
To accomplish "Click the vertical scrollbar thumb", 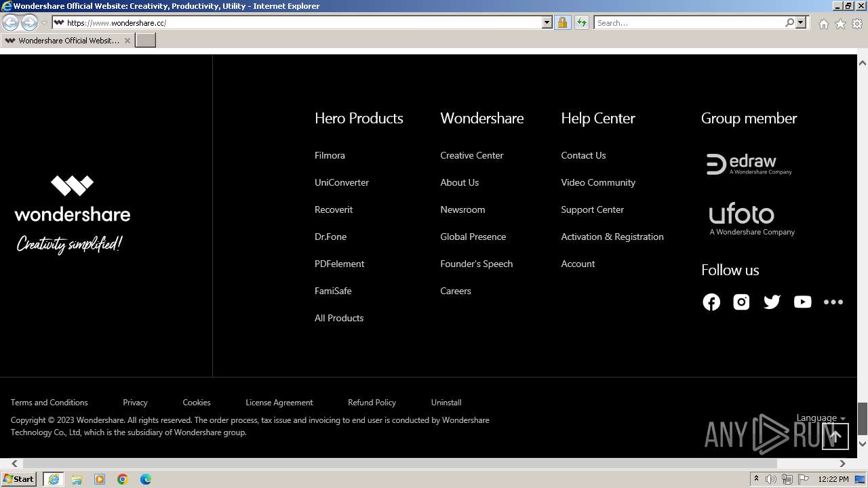I will (863, 418).
